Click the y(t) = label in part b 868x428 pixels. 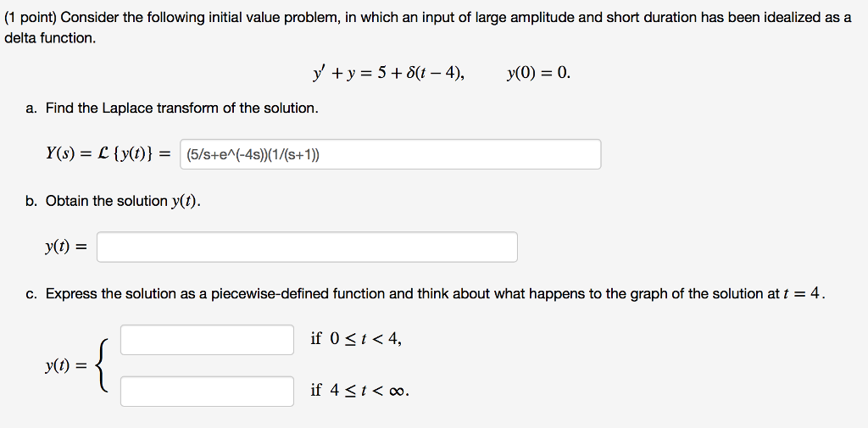66,247
